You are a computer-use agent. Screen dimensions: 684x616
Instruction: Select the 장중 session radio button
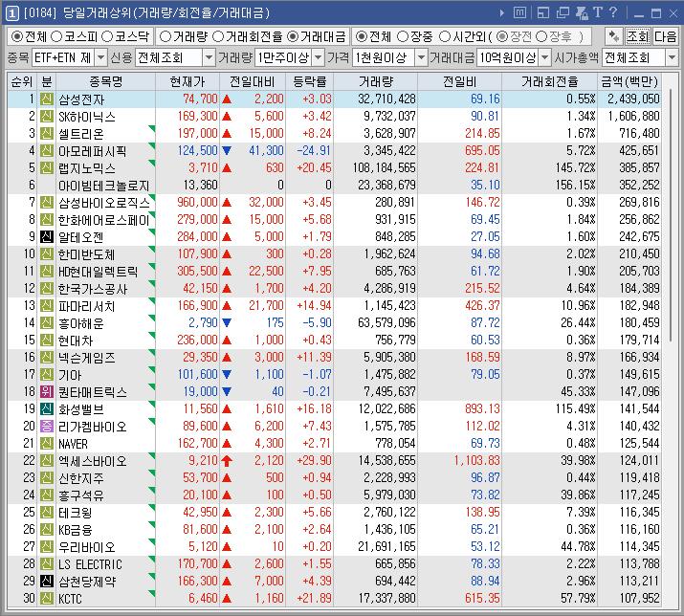(403, 36)
